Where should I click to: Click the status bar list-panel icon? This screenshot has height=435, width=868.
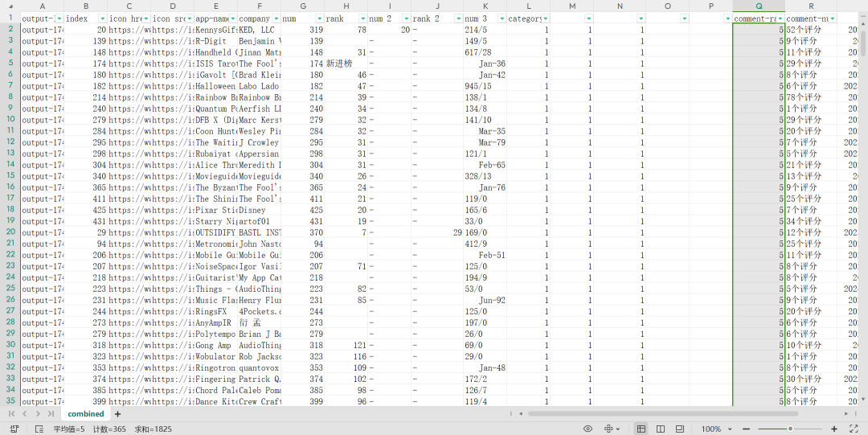click(39, 429)
